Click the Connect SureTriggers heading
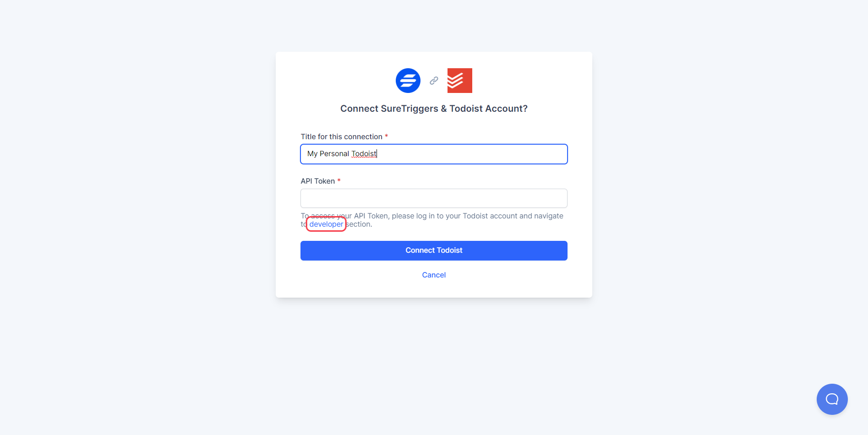Image resolution: width=868 pixels, height=435 pixels. pos(433,109)
